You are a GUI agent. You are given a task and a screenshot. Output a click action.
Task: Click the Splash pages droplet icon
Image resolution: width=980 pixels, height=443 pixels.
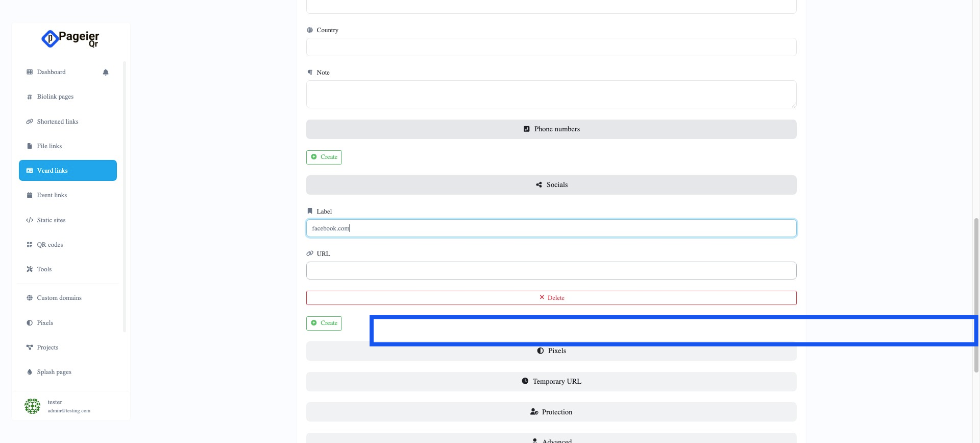(x=30, y=372)
